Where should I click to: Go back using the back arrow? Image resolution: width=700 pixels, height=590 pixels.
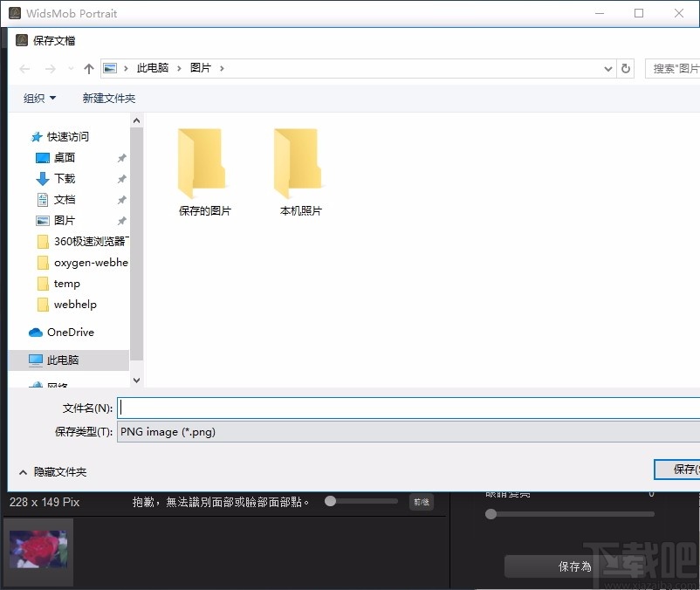[24, 69]
